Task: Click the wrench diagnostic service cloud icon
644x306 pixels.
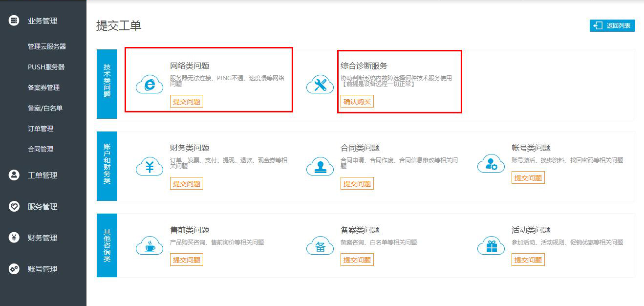Action: pyautogui.click(x=320, y=85)
